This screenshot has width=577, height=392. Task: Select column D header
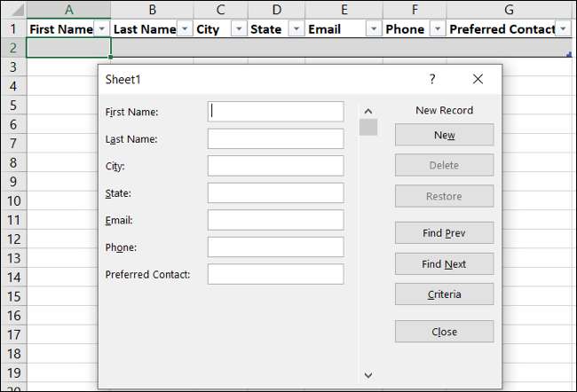pyautogui.click(x=276, y=9)
